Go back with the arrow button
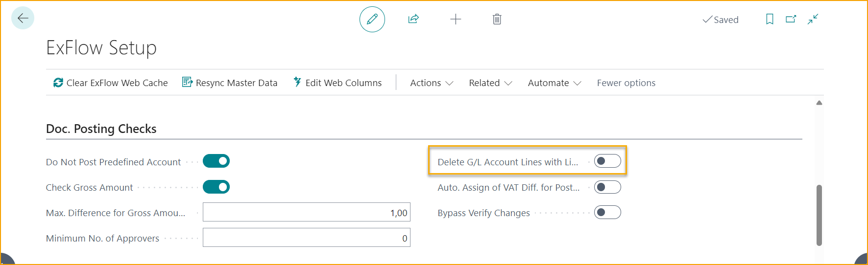This screenshot has height=265, width=868. [23, 18]
